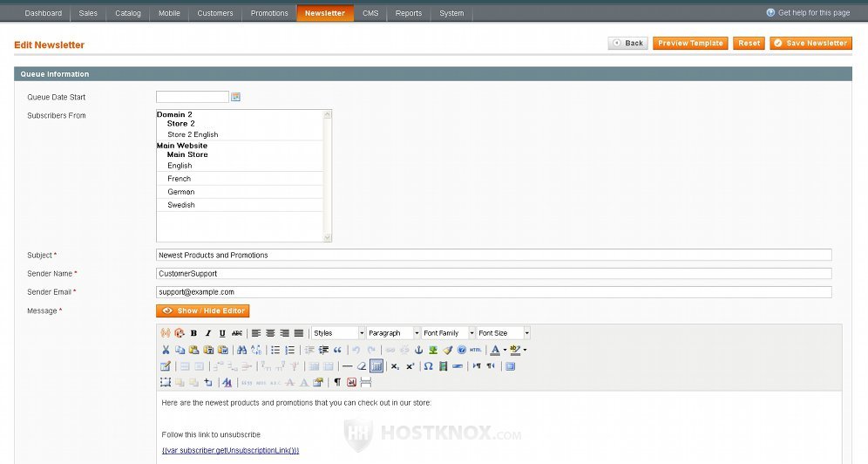Image resolution: width=868 pixels, height=464 pixels.
Task: Click the Find binoculars icon
Action: click(x=241, y=350)
